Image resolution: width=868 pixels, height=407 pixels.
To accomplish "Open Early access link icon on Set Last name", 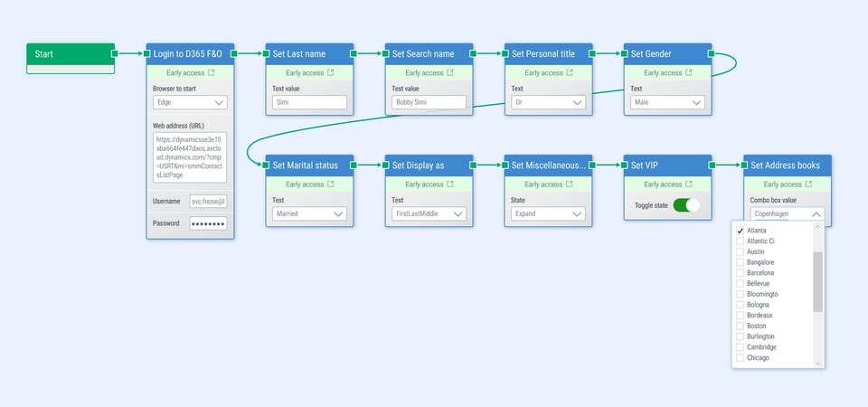I will click(x=331, y=72).
